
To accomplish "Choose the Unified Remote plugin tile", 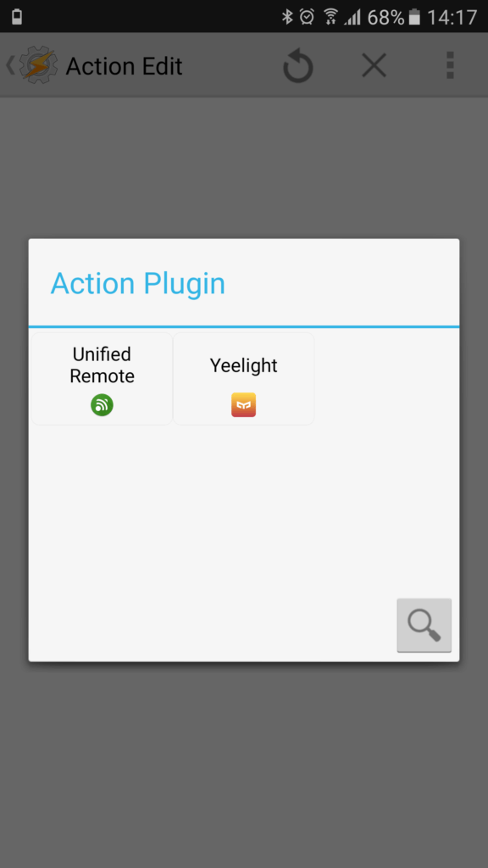I will click(x=102, y=379).
